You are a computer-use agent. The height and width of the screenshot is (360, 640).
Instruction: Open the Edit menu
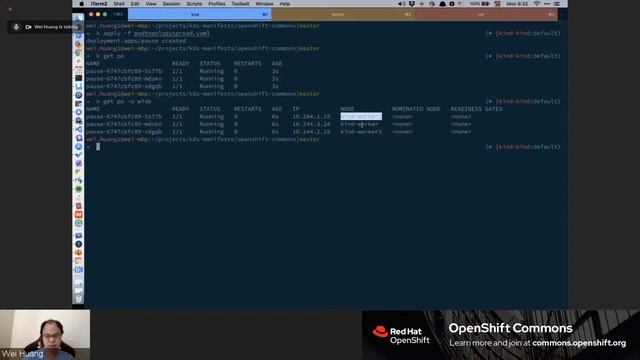[x=135, y=4]
